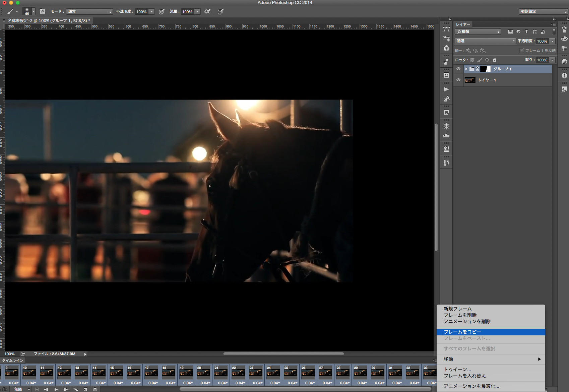Open the Properties panel icon

(x=446, y=75)
